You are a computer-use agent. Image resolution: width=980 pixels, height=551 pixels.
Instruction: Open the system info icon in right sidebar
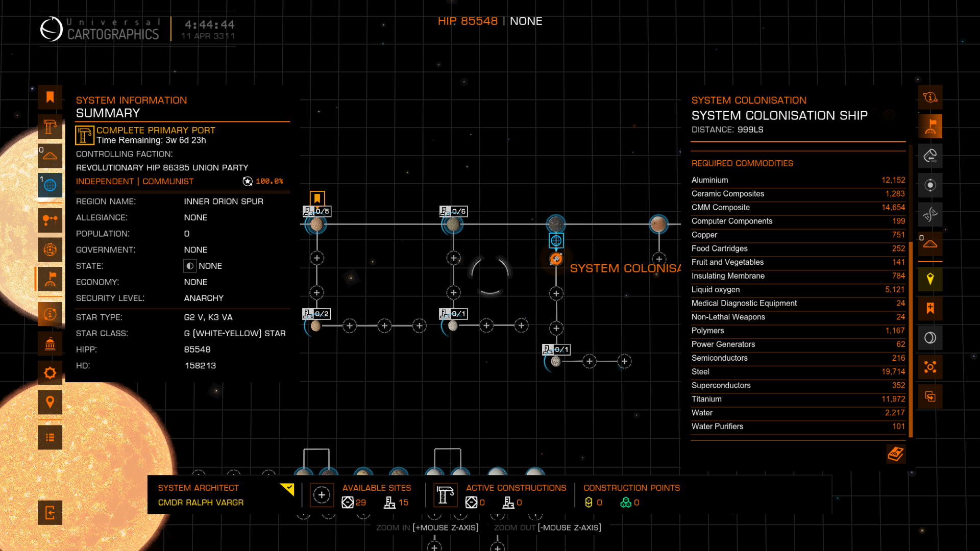pos(930,97)
